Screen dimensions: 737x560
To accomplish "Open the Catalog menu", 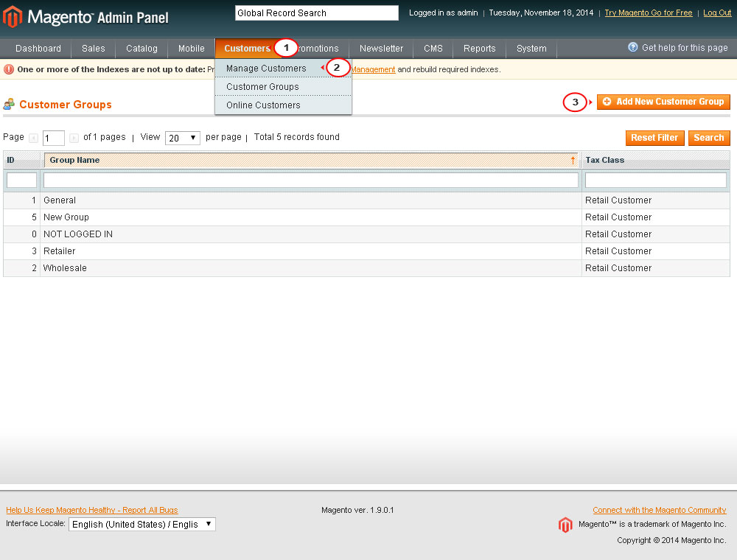I will (x=142, y=49).
